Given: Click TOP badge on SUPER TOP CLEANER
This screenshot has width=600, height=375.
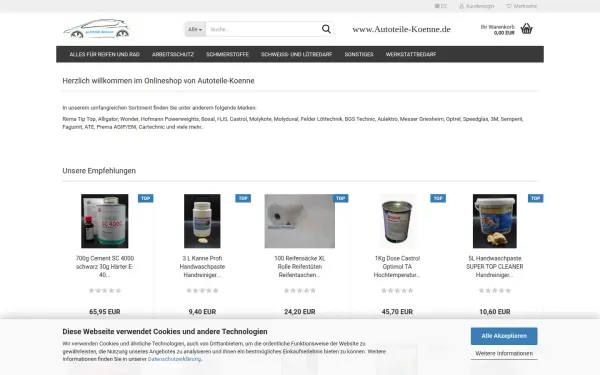Looking at the screenshot, I should point(536,198).
